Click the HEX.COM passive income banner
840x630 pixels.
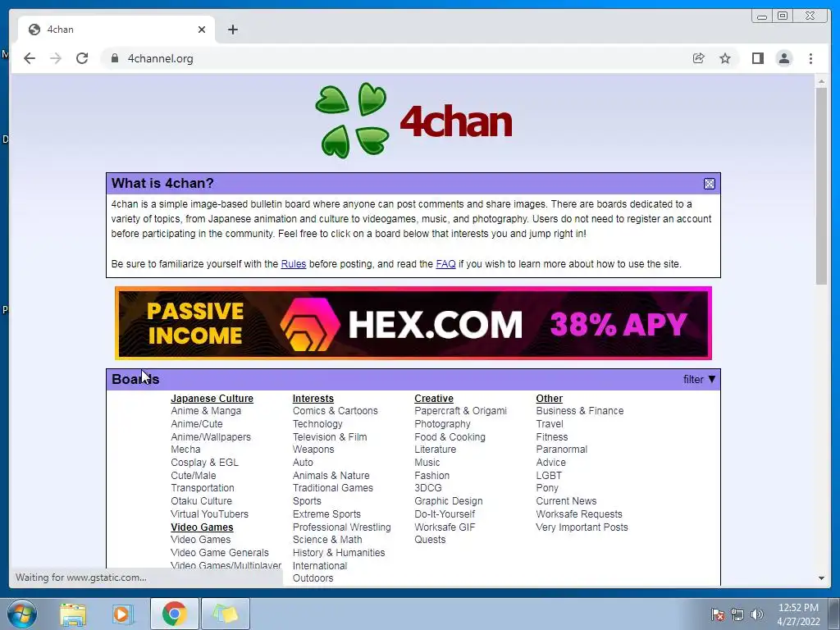413,323
